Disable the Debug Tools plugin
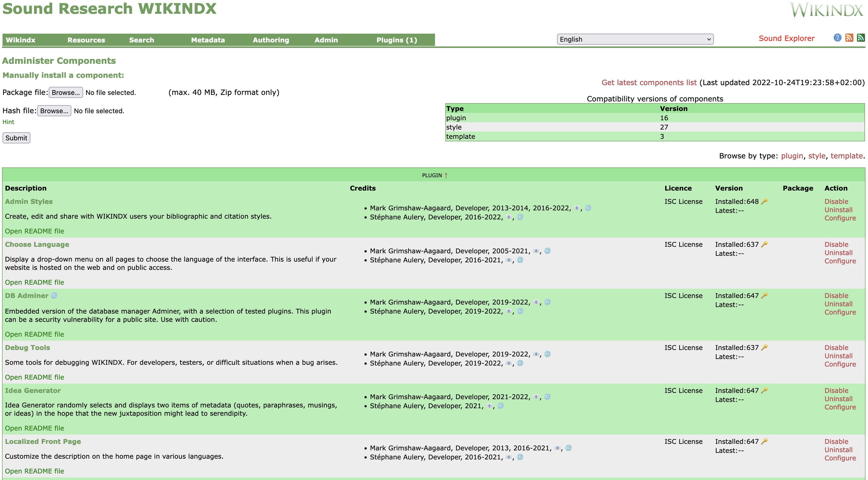Viewport: 868px width, 480px height. (837, 347)
